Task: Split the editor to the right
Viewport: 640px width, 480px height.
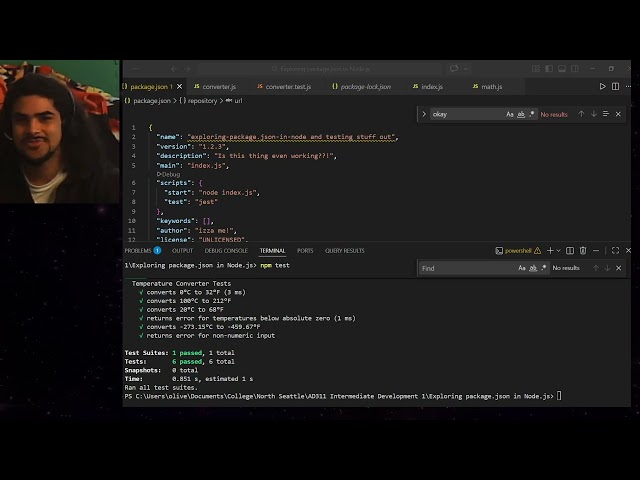Action: click(616, 87)
